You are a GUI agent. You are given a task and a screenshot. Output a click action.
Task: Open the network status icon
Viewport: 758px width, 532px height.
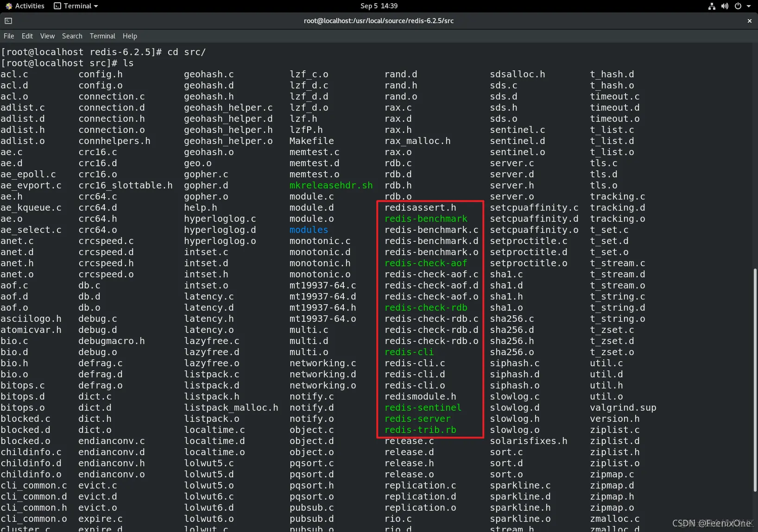[x=712, y=6]
